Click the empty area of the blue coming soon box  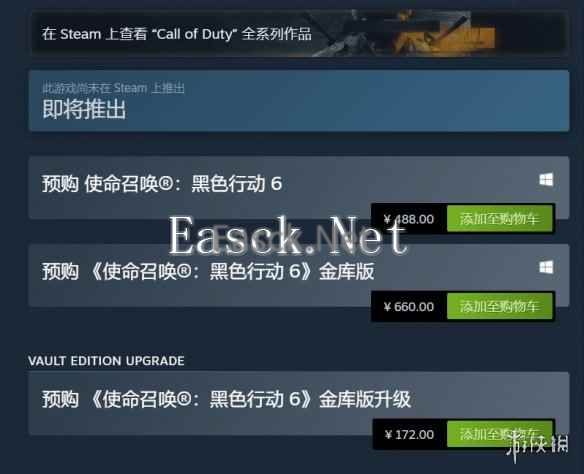(354, 101)
